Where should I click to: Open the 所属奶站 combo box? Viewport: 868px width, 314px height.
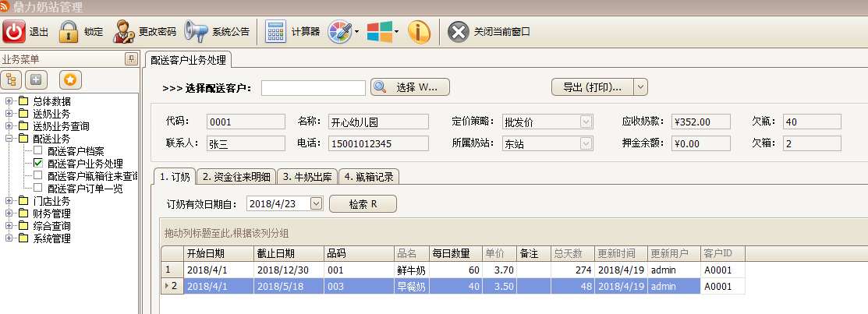[x=586, y=143]
